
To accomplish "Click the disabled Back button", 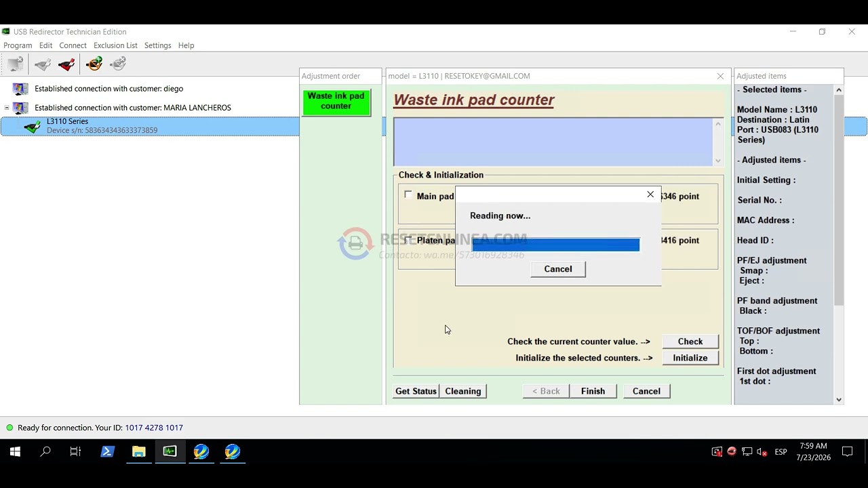I will 546,391.
